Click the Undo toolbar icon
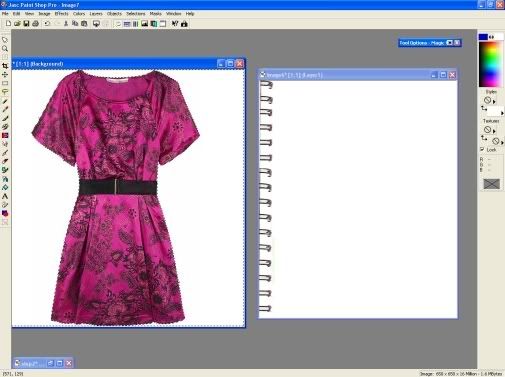This screenshot has height=377, width=505. (x=47, y=24)
